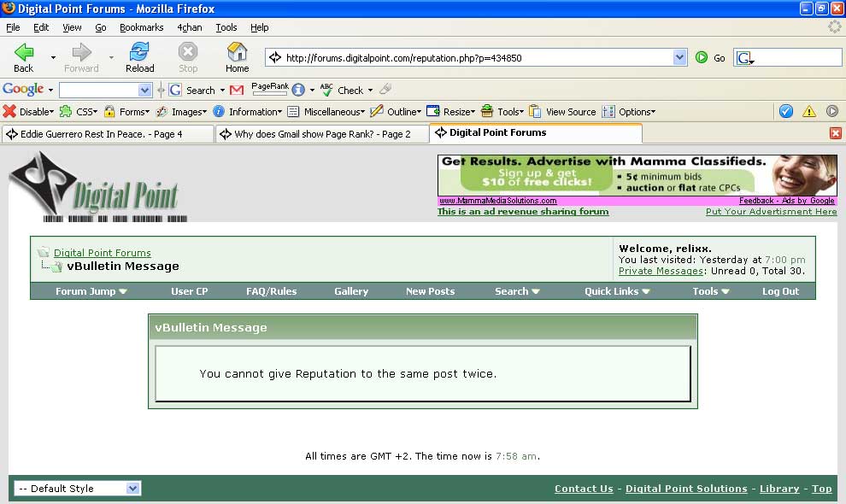Screen dimensions: 846x504
Task: Open the Information web developer menu
Action: 248,112
